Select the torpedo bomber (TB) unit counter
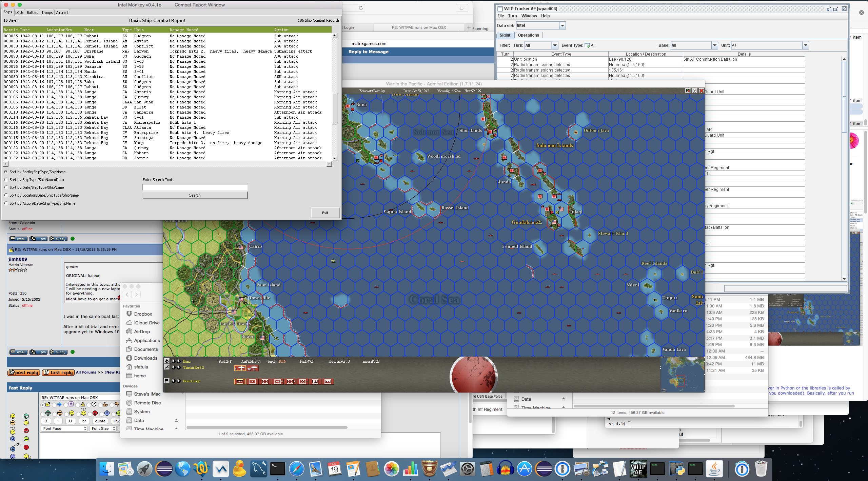The image size is (868, 481). point(253,368)
